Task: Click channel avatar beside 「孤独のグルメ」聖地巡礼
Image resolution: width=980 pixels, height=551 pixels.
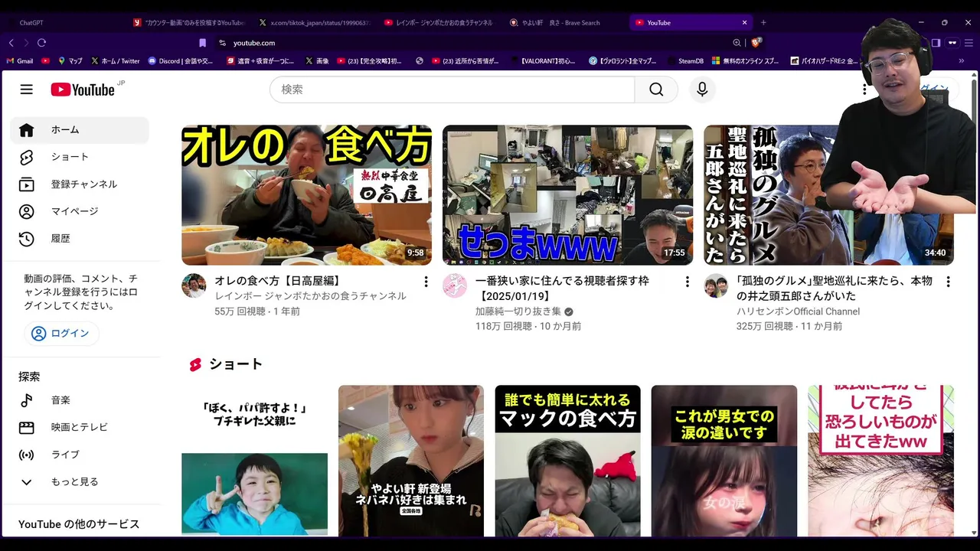Action: click(716, 285)
